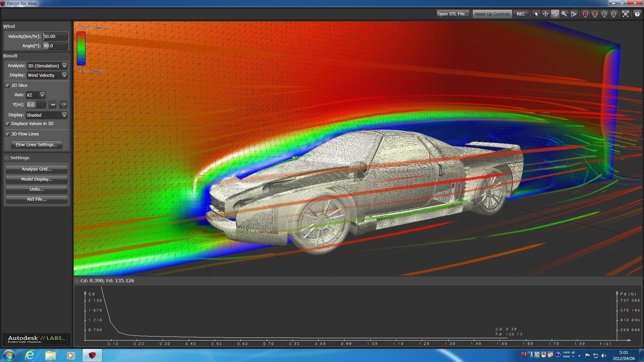Open Analysis Grid settings
The width and height of the screenshot is (644, 362).
(37, 169)
